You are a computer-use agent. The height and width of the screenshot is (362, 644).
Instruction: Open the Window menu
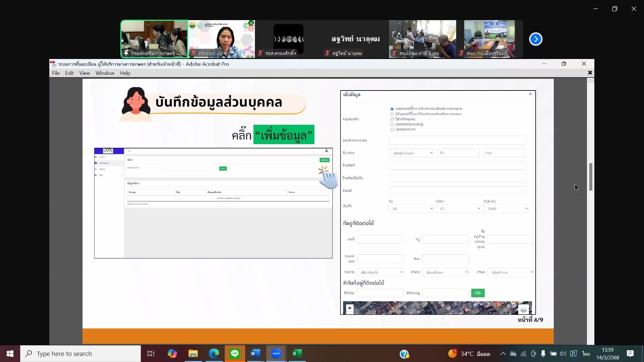105,73
